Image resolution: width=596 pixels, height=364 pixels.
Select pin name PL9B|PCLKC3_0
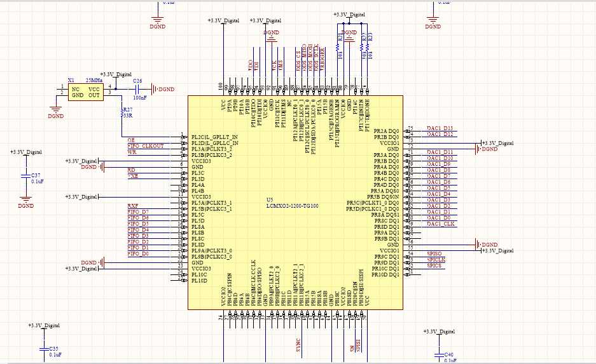tap(212, 257)
